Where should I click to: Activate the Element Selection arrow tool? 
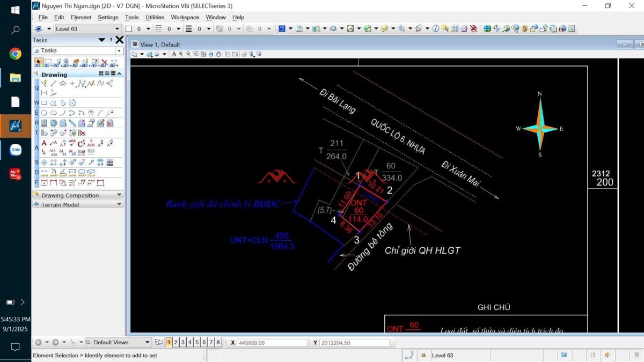point(39,63)
